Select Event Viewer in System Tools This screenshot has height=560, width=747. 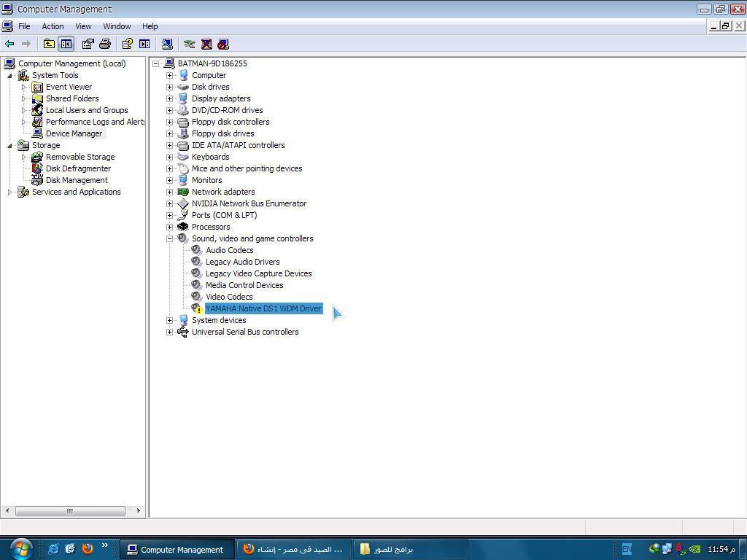(x=69, y=87)
